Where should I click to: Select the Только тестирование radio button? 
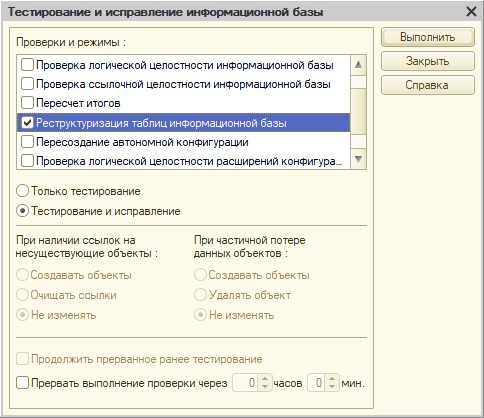point(22,191)
